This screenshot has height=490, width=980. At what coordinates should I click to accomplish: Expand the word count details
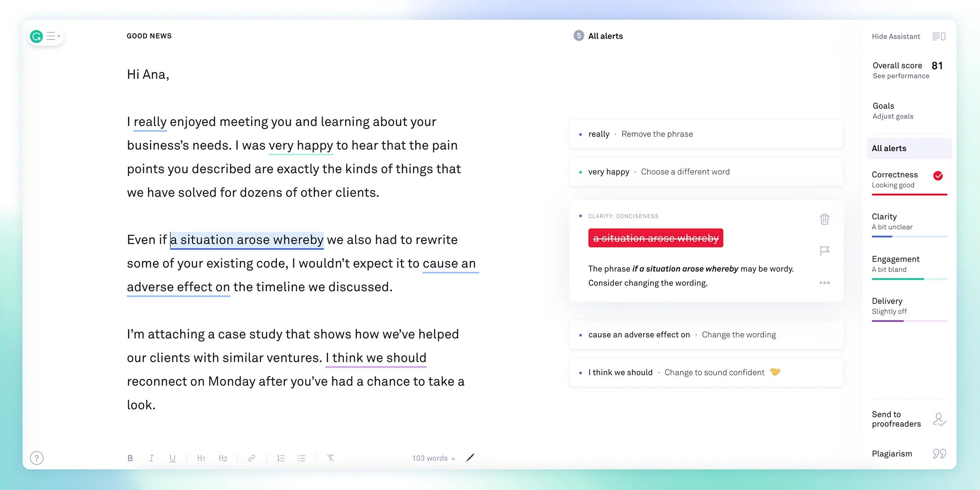(x=453, y=457)
